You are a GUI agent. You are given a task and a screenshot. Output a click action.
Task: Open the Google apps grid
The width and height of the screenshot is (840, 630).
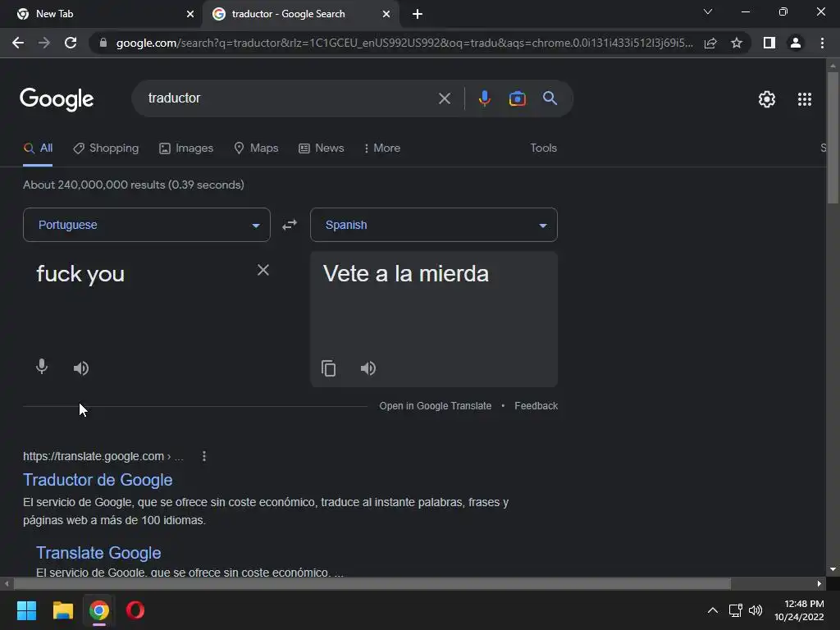point(805,99)
